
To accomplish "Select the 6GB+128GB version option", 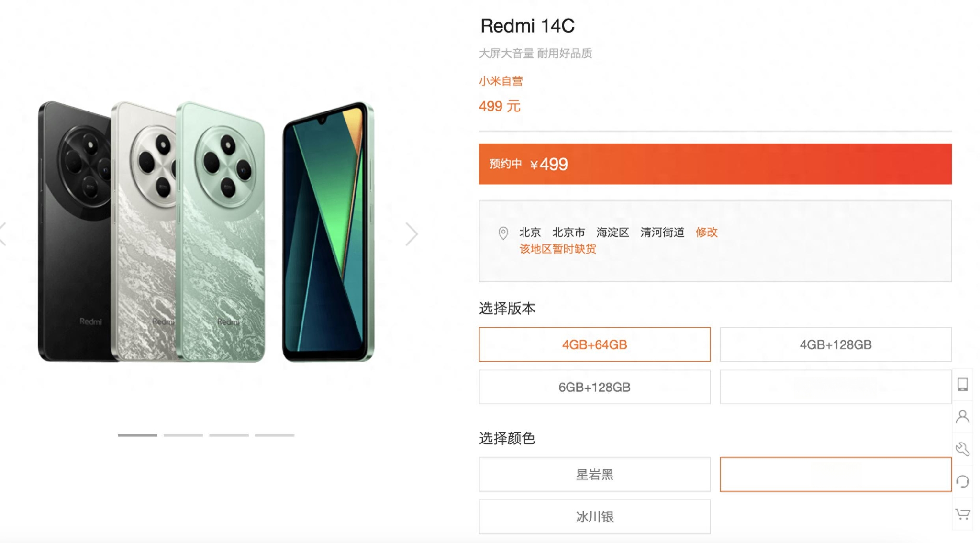I will click(594, 387).
